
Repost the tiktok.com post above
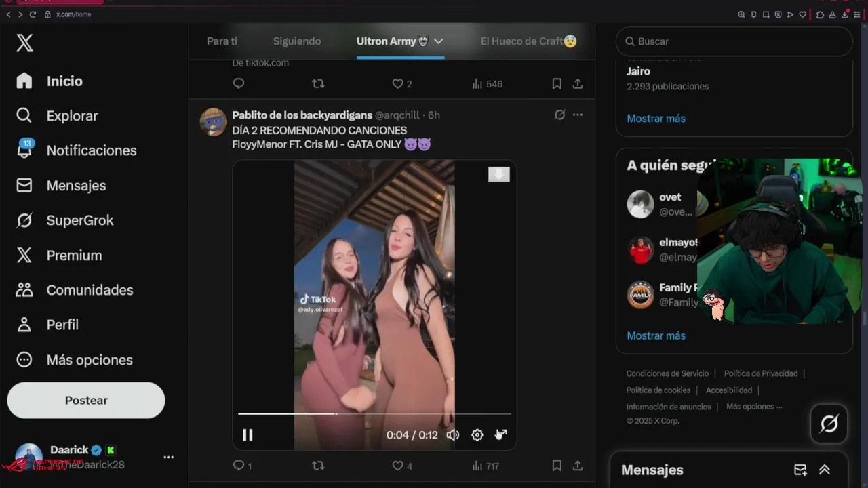318,84
